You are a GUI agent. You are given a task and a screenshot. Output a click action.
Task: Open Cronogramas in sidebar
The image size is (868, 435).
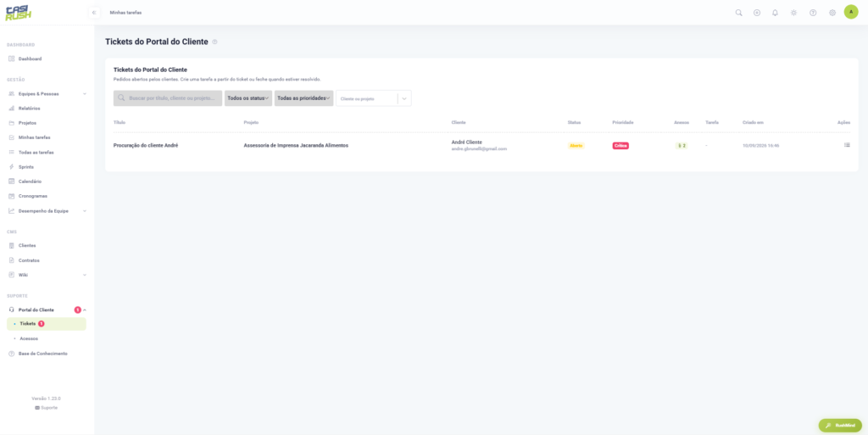tap(47, 196)
